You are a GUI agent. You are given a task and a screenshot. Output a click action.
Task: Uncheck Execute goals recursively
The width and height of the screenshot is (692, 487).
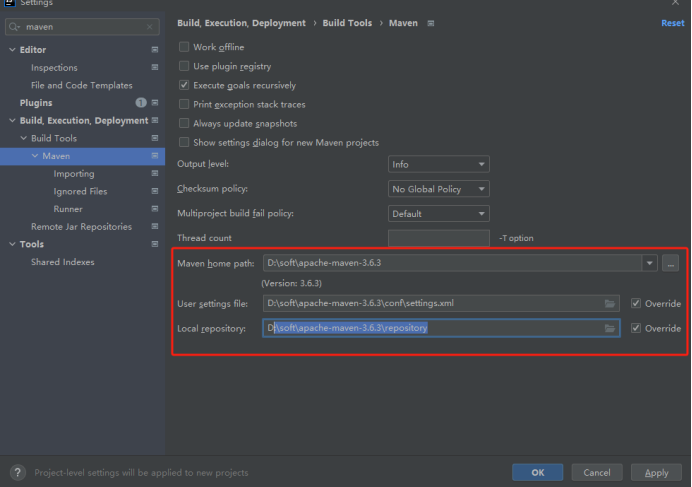point(184,85)
